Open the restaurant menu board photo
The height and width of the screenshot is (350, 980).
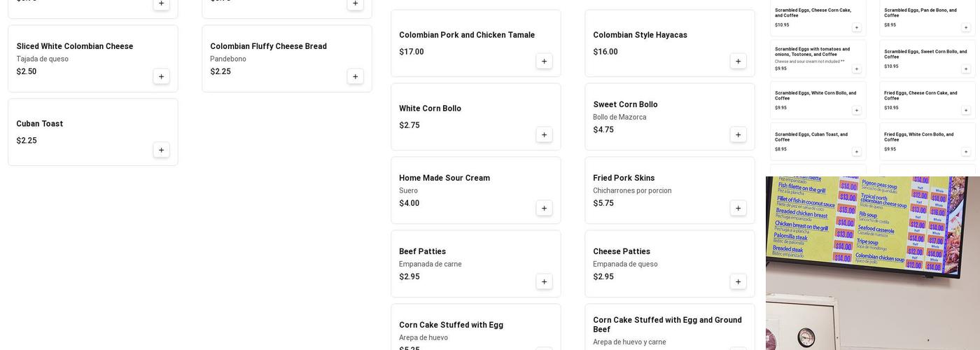pyautogui.click(x=872, y=262)
